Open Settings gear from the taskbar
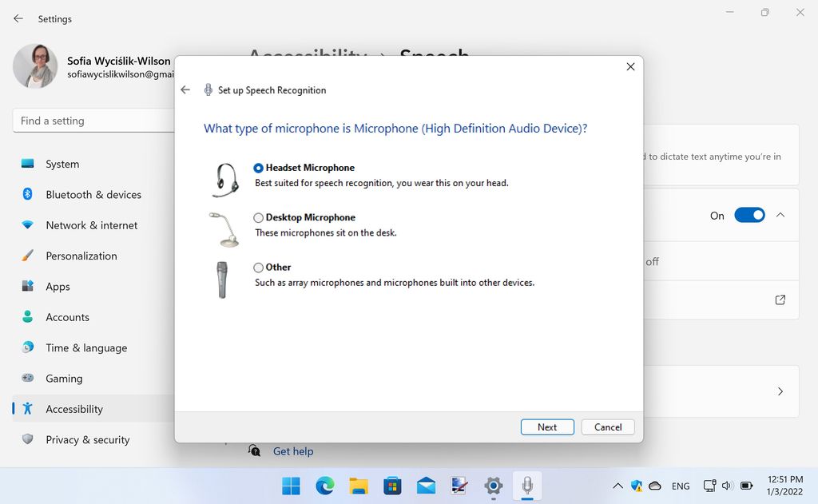The height and width of the screenshot is (504, 818). (x=493, y=485)
